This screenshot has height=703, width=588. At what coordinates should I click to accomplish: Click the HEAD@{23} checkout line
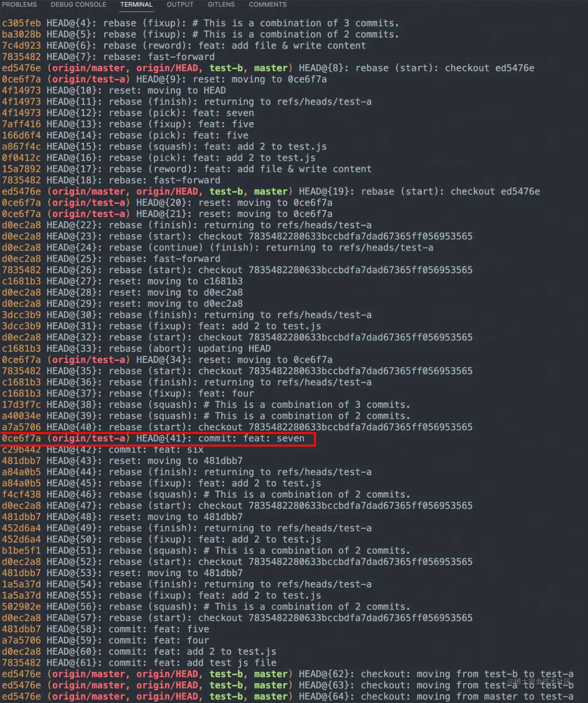[237, 236]
